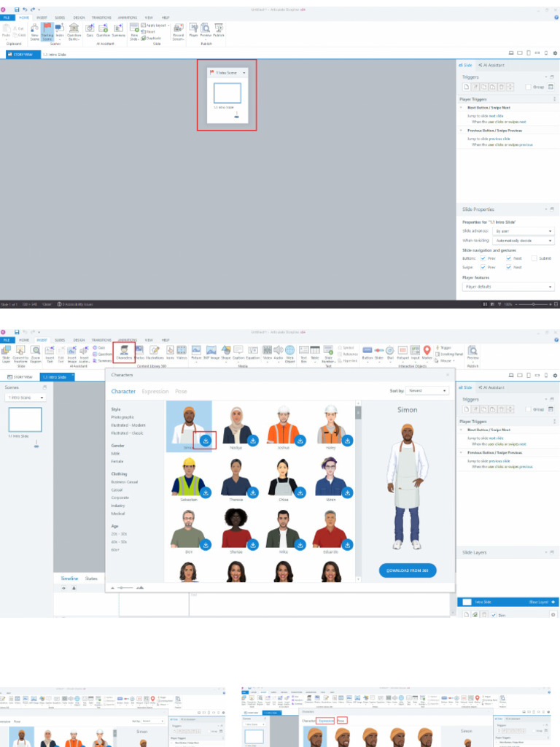Screen dimensions: 560x747
Task: Open the Player defaults dropdown
Action: tap(508, 287)
